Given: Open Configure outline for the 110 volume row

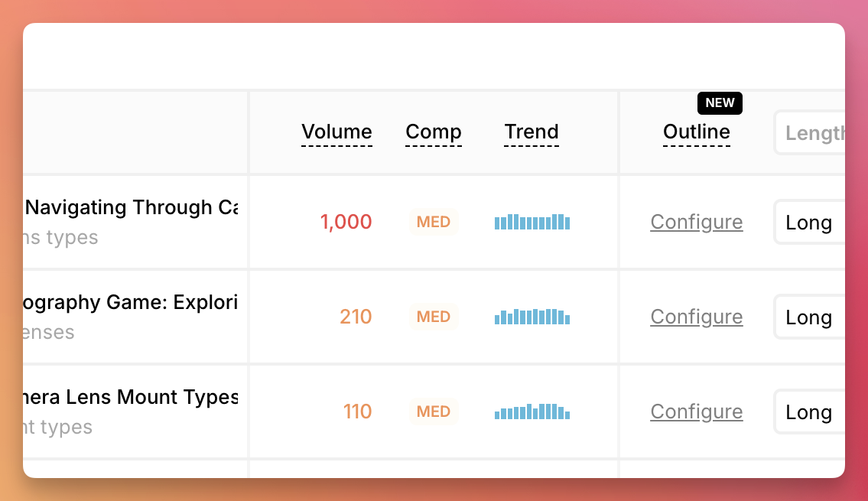Looking at the screenshot, I should pyautogui.click(x=697, y=412).
